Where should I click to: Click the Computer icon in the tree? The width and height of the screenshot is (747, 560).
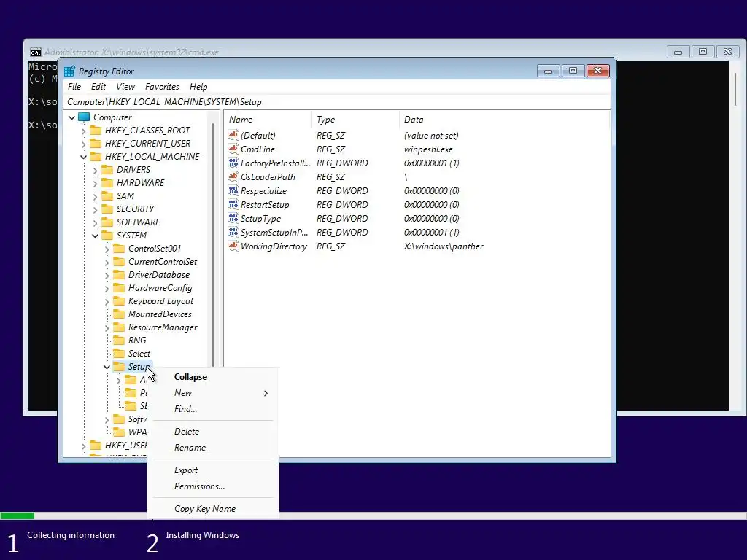tap(84, 117)
